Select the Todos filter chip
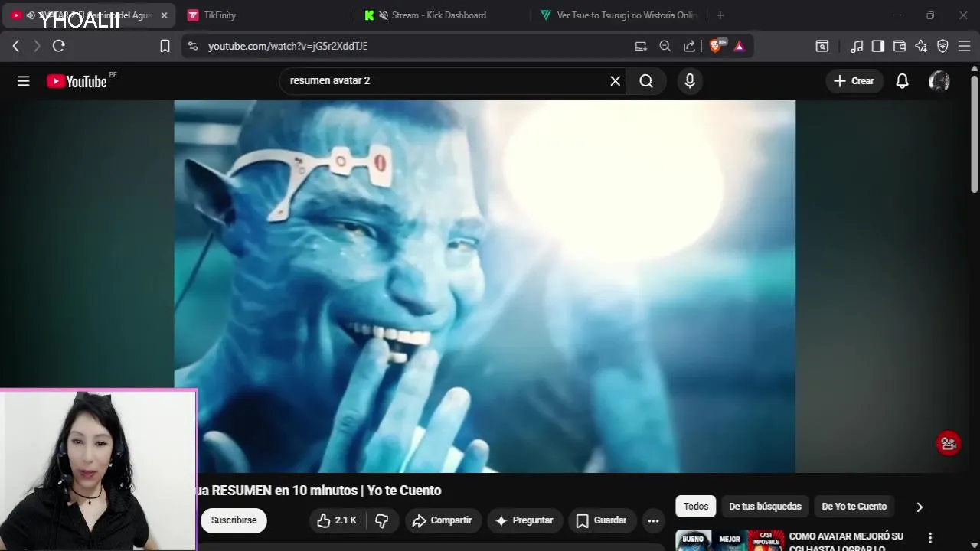The width and height of the screenshot is (980, 551). coord(696,507)
